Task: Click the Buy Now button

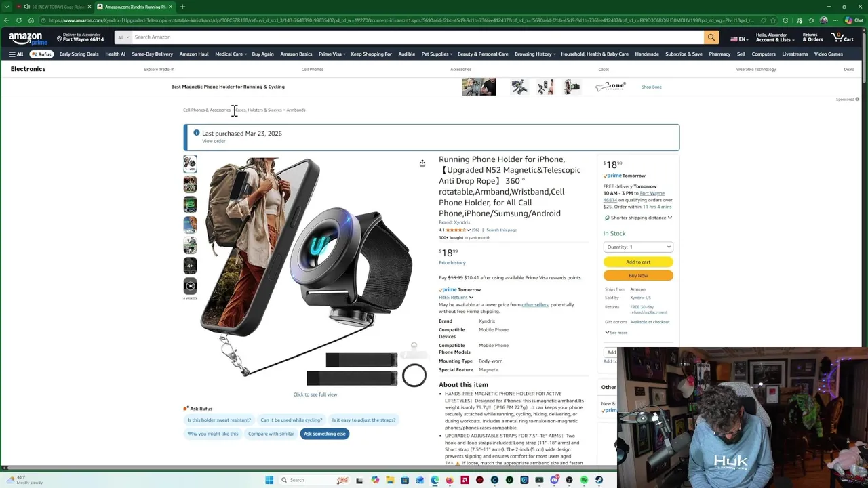Action: click(638, 275)
